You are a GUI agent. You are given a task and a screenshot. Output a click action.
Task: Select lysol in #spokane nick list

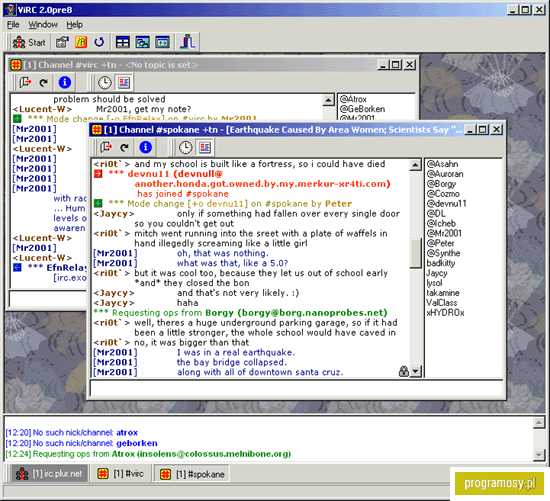(x=434, y=283)
